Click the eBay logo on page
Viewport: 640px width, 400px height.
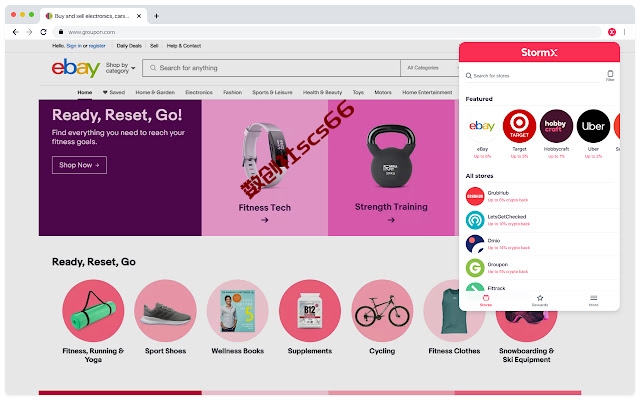point(76,68)
